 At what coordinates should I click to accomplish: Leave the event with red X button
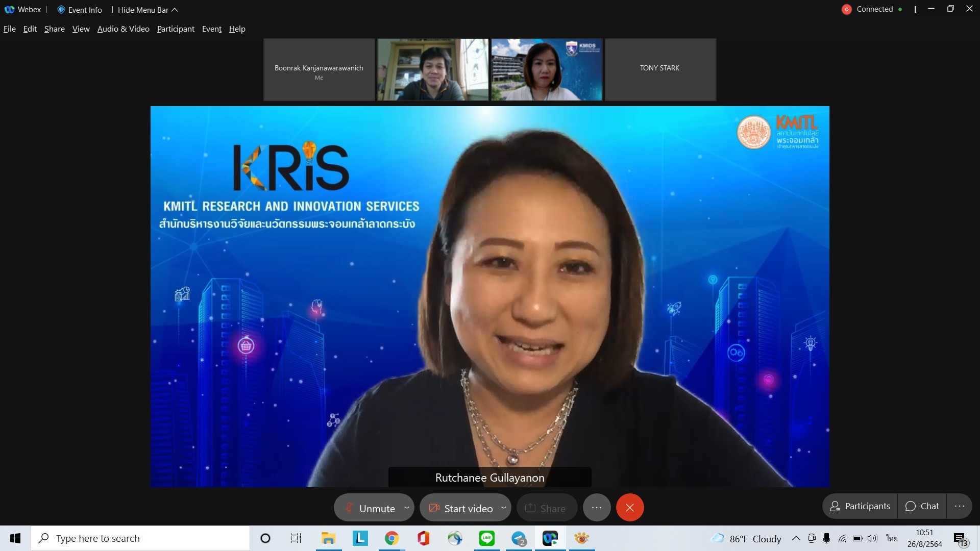click(630, 508)
